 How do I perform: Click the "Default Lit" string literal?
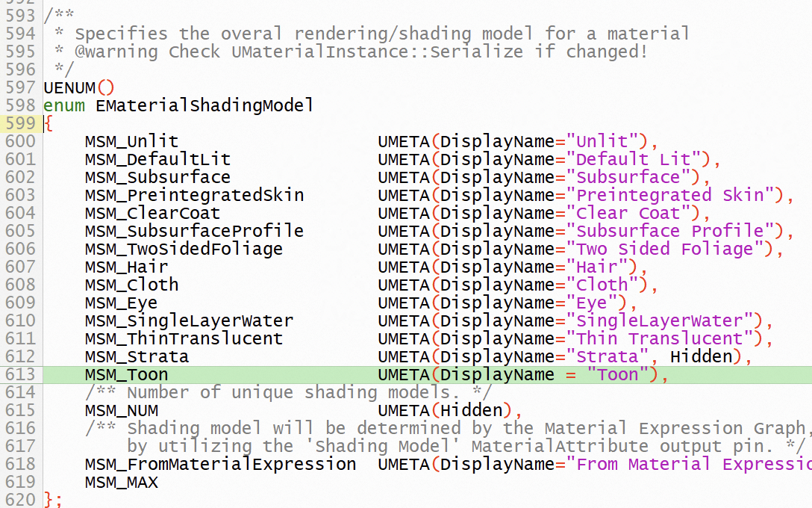coord(638,159)
